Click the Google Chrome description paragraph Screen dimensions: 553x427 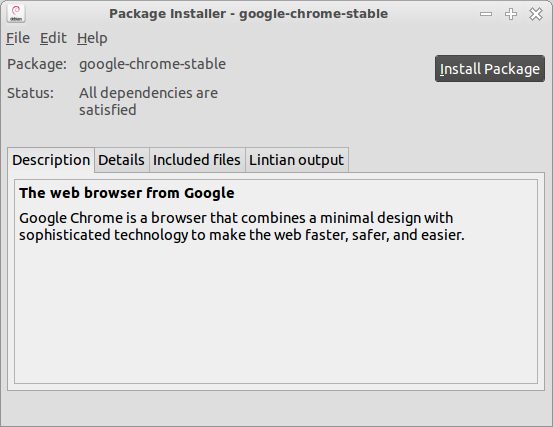click(x=242, y=226)
